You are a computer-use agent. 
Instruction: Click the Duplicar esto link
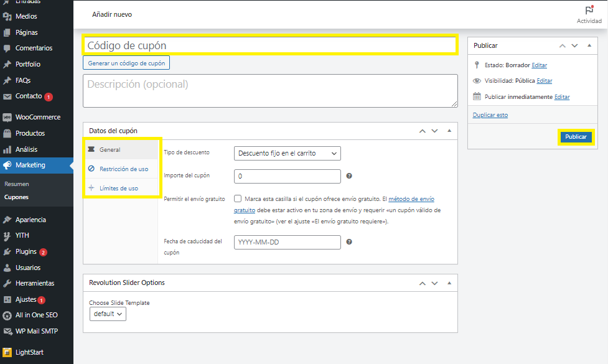(490, 115)
